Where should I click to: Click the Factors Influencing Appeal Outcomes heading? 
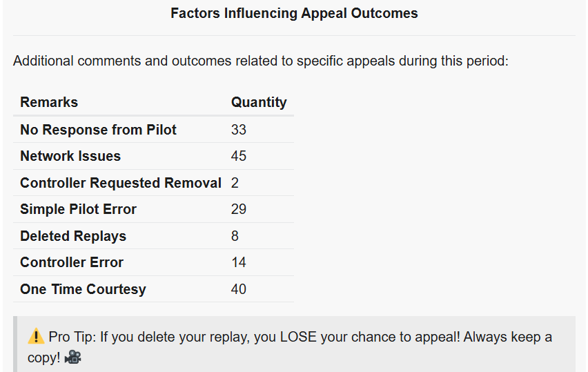(294, 13)
